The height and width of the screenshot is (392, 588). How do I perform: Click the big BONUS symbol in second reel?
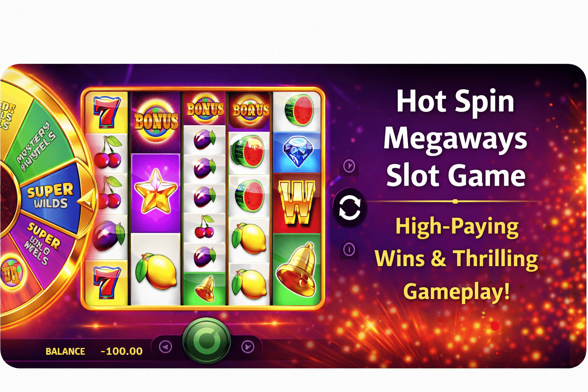(x=156, y=120)
